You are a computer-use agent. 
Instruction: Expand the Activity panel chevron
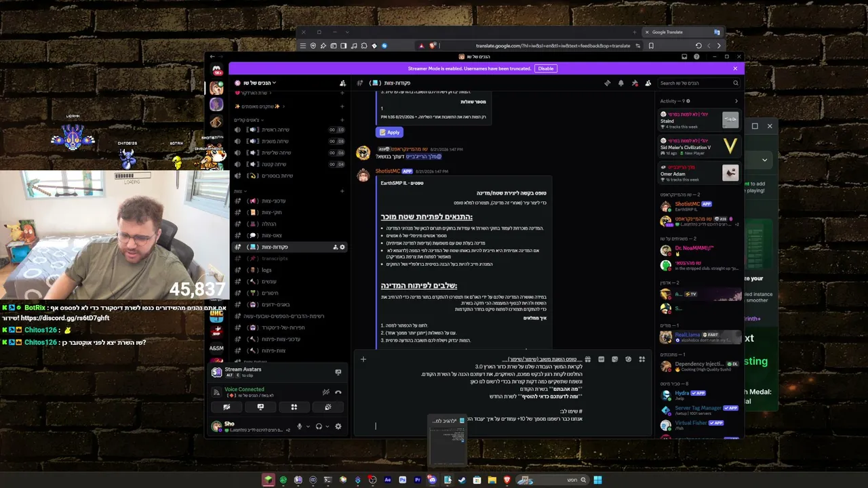tap(736, 101)
